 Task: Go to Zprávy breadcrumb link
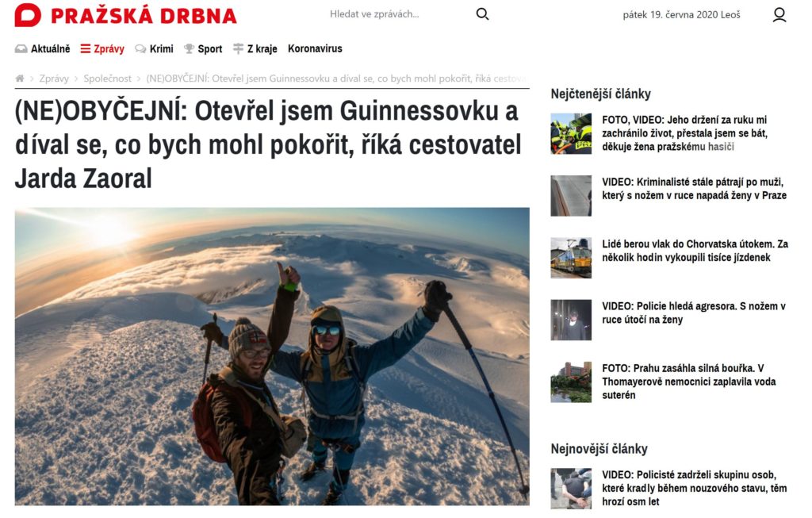tap(54, 79)
